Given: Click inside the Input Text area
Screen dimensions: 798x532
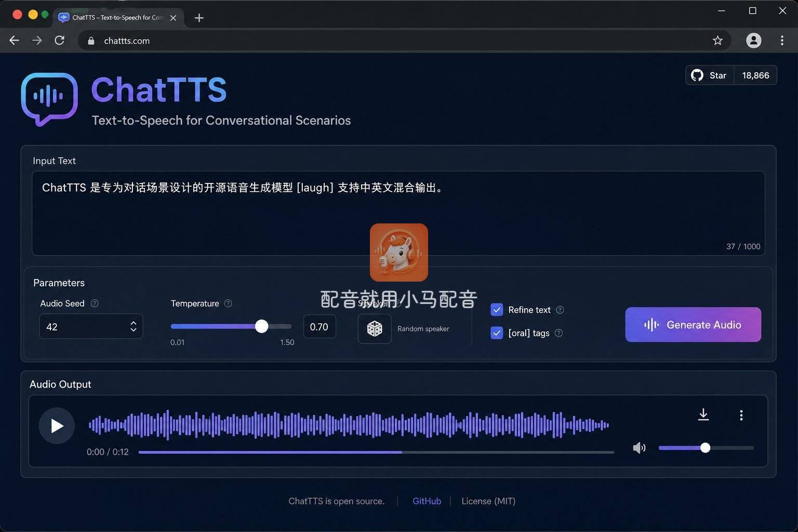Looking at the screenshot, I should pos(398,213).
